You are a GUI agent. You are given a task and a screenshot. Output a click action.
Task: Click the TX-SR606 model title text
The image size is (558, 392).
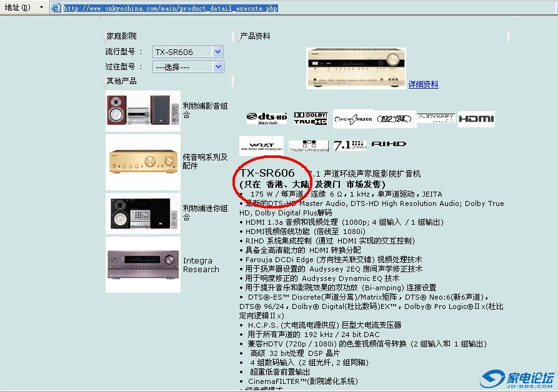point(267,173)
